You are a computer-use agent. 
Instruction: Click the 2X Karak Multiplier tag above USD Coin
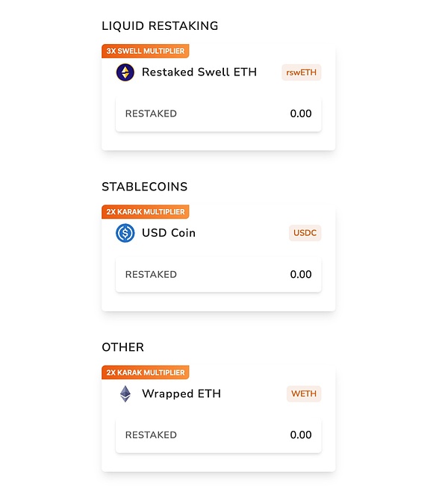145,212
